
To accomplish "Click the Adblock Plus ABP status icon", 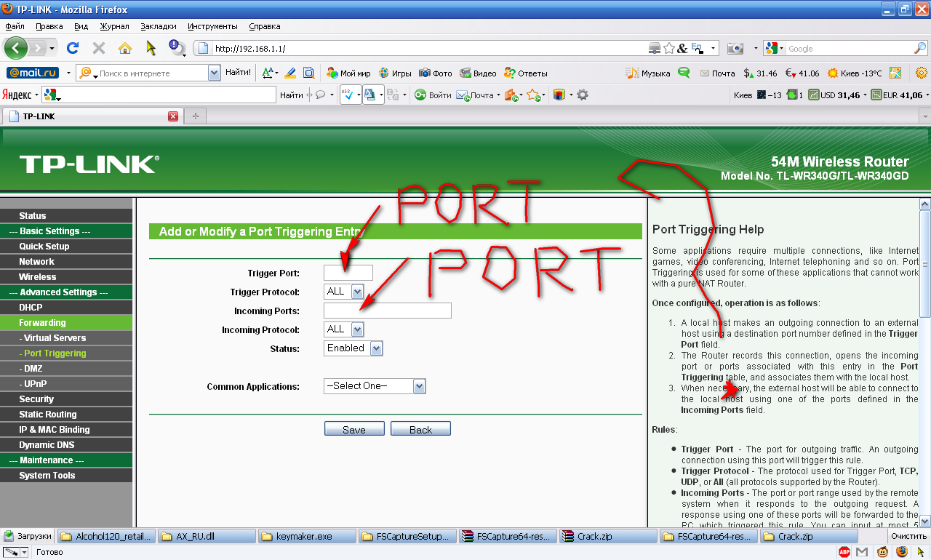I will pyautogui.click(x=845, y=552).
